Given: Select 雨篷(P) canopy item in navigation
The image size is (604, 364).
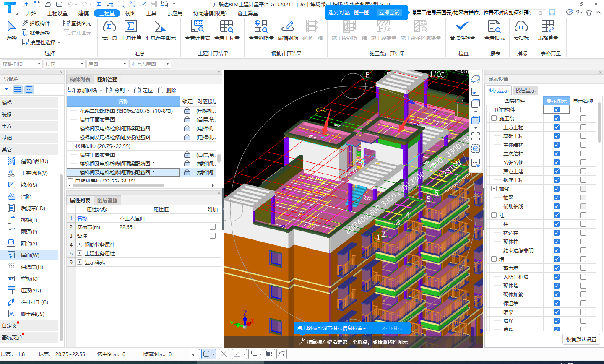Looking at the screenshot, I should click(x=29, y=231).
